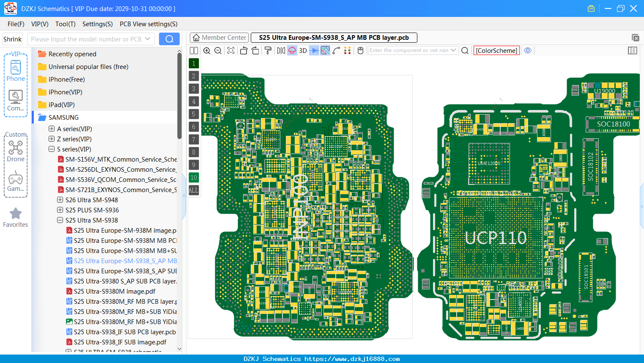Expand the Z series(VIP) node

coord(52,139)
